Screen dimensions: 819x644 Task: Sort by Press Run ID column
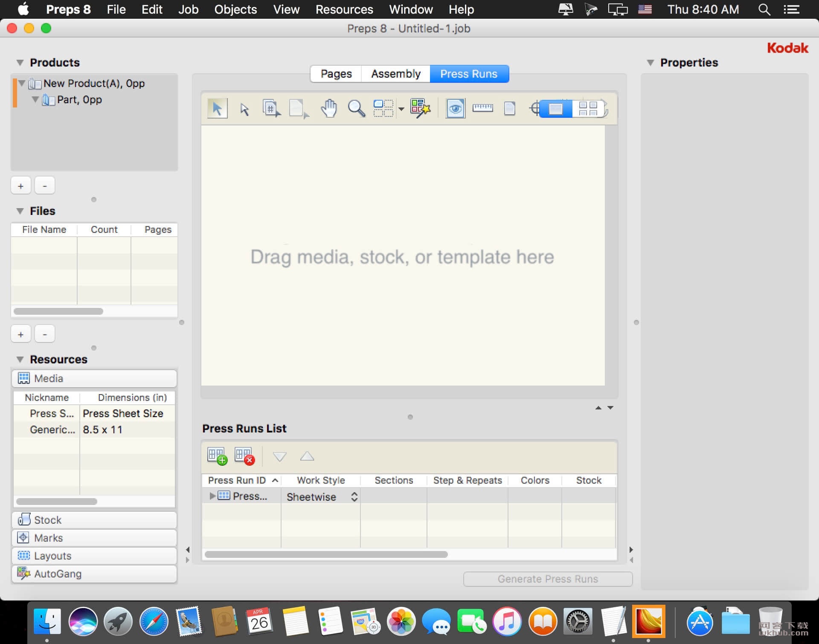[241, 480]
